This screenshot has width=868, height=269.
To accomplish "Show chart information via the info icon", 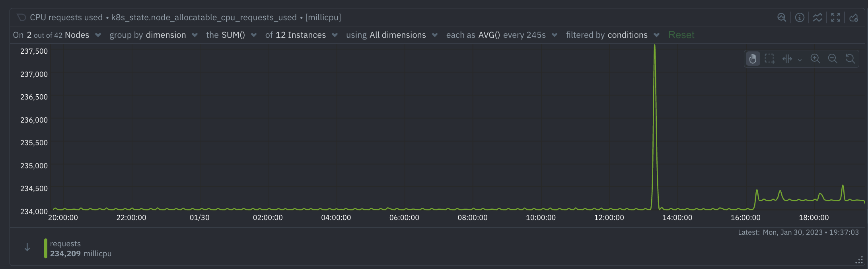I will click(800, 18).
